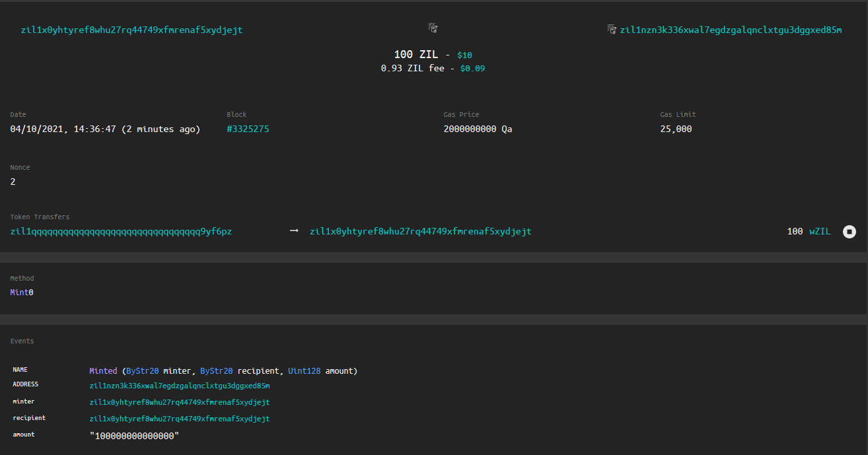Open block #3325275
868x455 pixels.
[x=248, y=129]
